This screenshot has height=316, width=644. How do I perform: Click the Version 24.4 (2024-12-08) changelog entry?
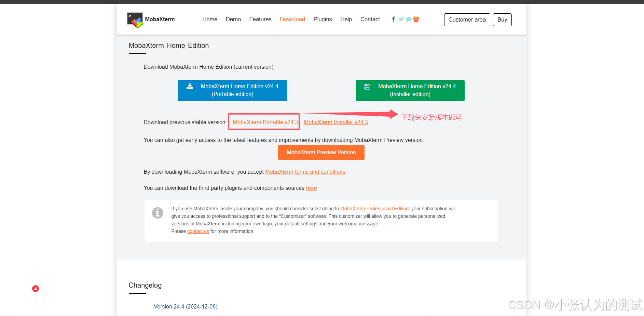coord(186,306)
